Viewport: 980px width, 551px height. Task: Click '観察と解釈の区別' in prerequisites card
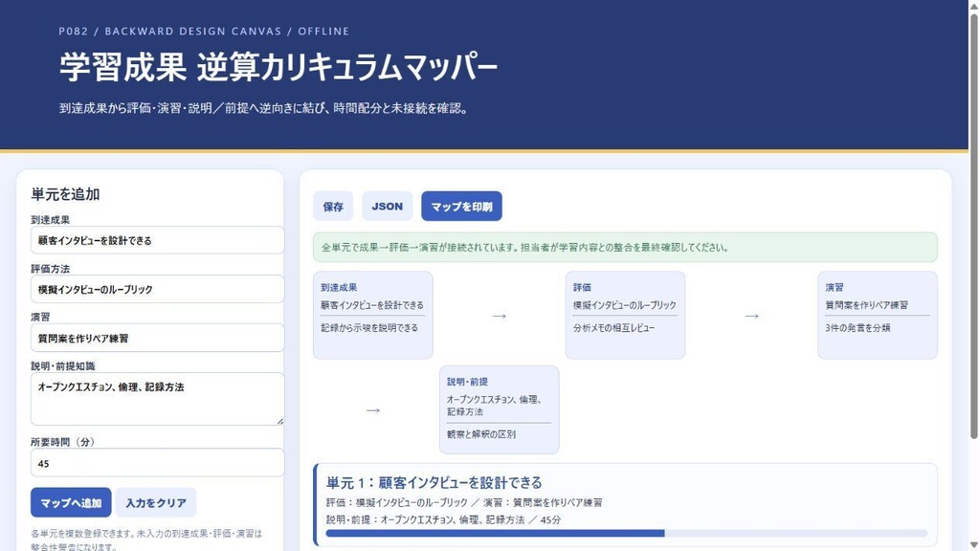481,434
